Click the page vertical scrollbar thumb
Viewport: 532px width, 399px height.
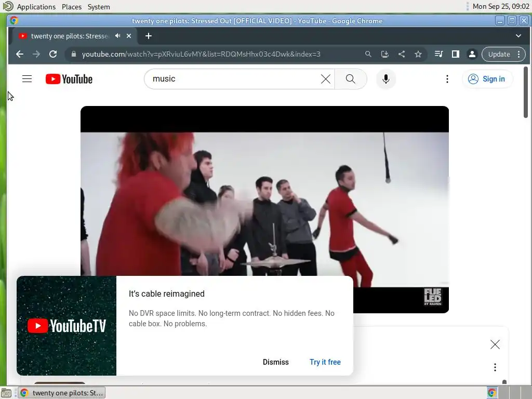(526, 92)
